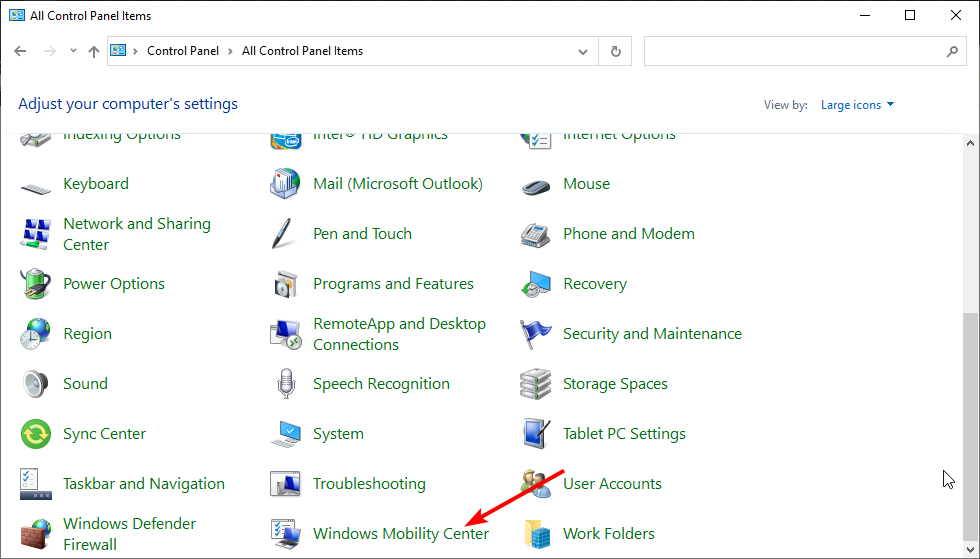
Task: Click the Speech Recognition microphone icon
Action: point(286,384)
